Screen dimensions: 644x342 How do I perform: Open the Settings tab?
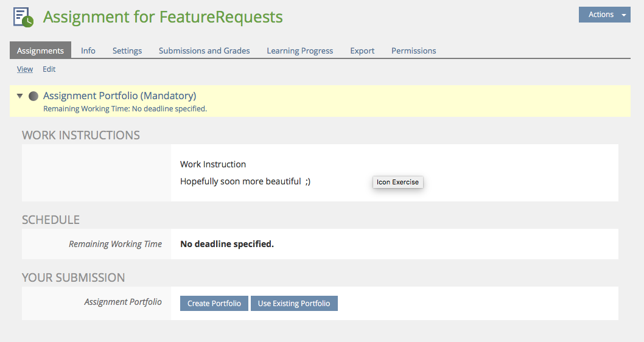(127, 51)
